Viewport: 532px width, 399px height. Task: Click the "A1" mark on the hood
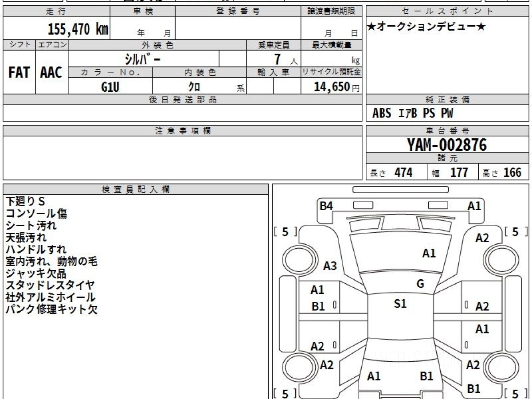tap(429, 254)
